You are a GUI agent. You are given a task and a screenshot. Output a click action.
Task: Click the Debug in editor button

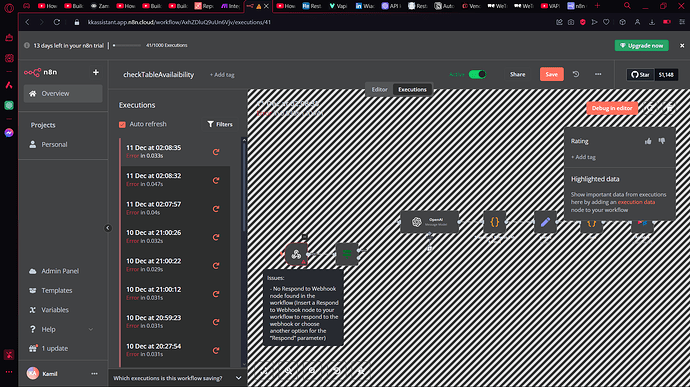[x=612, y=108]
